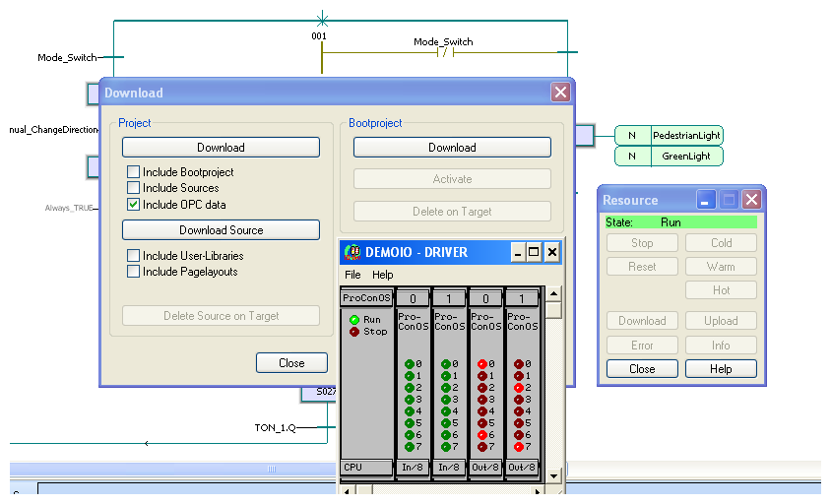Check the Include Sources option
Image resolution: width=831 pixels, height=504 pixels.
tap(133, 188)
